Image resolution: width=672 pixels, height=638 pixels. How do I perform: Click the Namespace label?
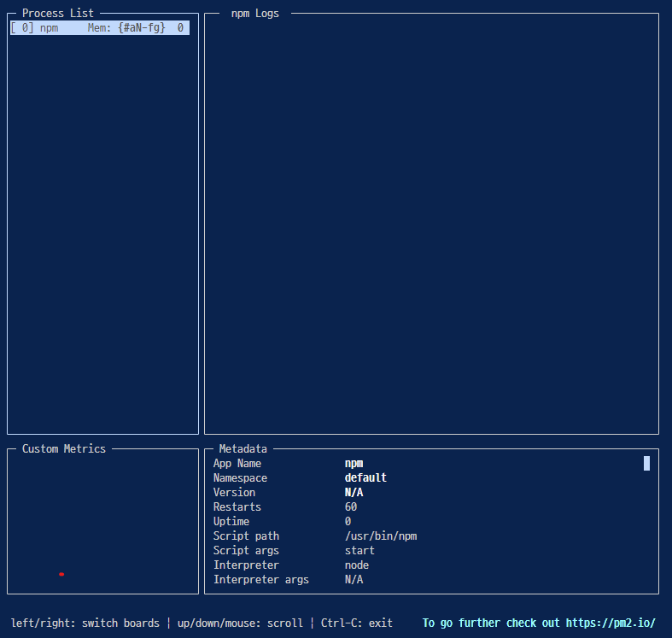tap(240, 477)
